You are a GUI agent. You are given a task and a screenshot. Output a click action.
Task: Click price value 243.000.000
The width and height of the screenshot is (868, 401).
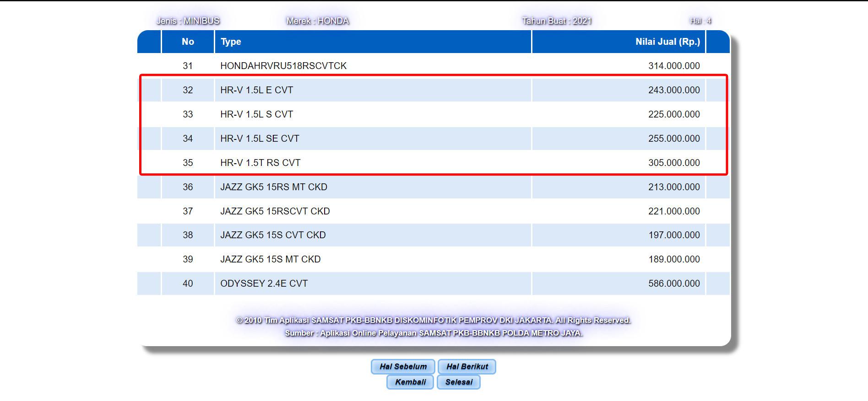coord(674,90)
